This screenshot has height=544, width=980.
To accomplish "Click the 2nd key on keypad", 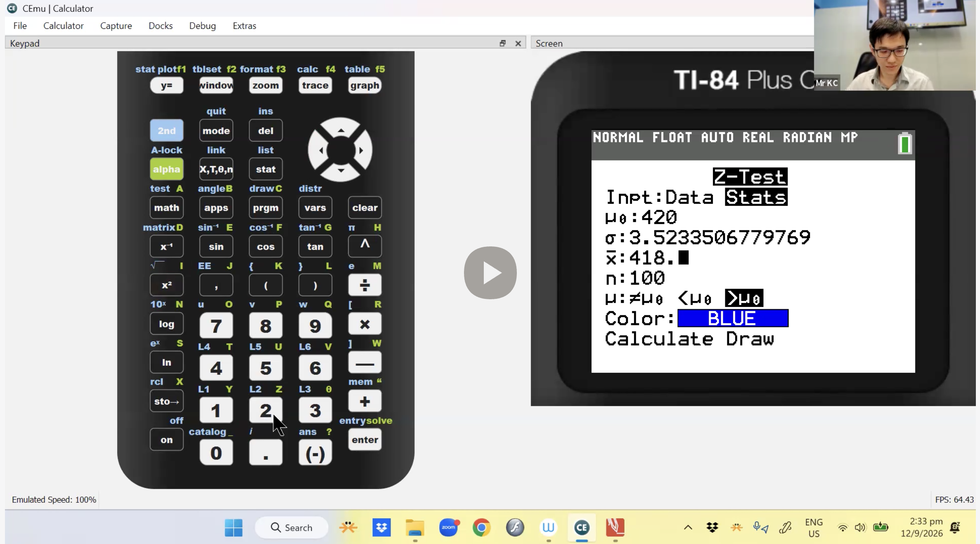I will tap(166, 130).
